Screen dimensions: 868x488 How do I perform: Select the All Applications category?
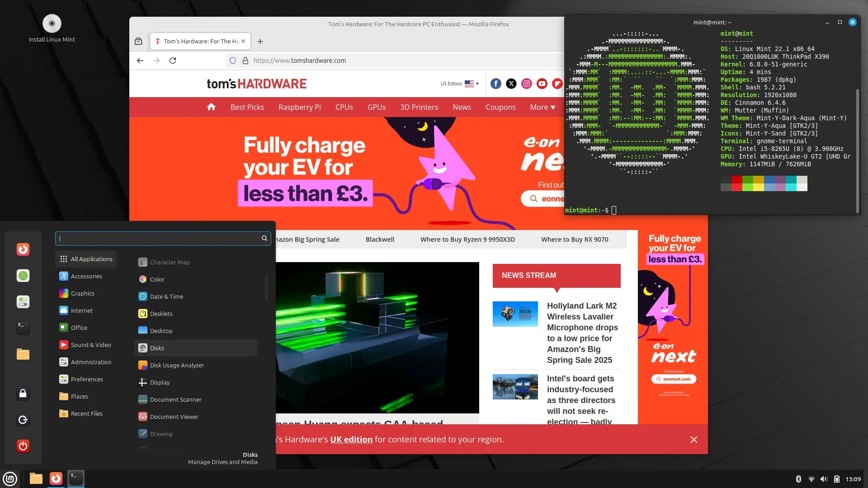click(x=86, y=259)
